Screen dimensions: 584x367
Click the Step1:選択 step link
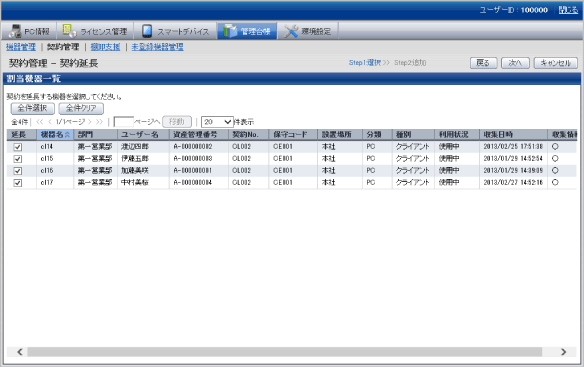pyautogui.click(x=365, y=63)
